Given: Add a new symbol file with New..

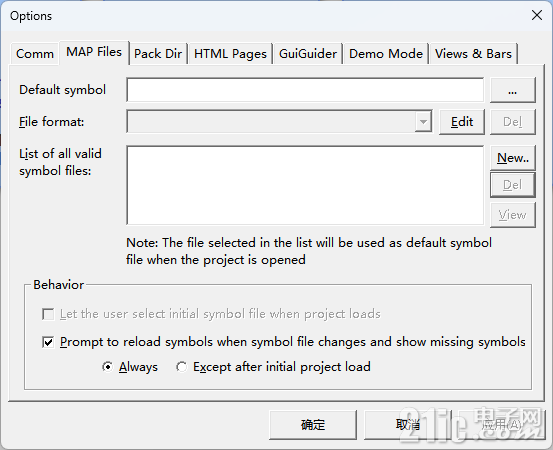Looking at the screenshot, I should point(512,158).
